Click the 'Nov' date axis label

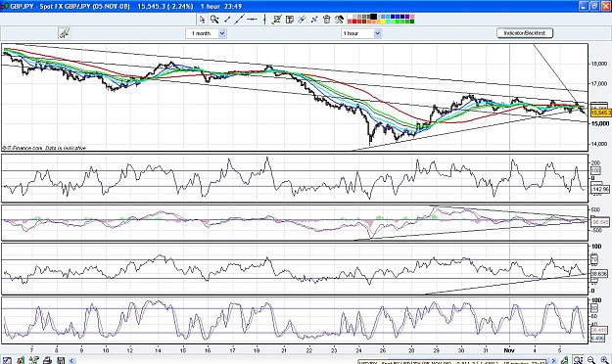pyautogui.click(x=509, y=350)
